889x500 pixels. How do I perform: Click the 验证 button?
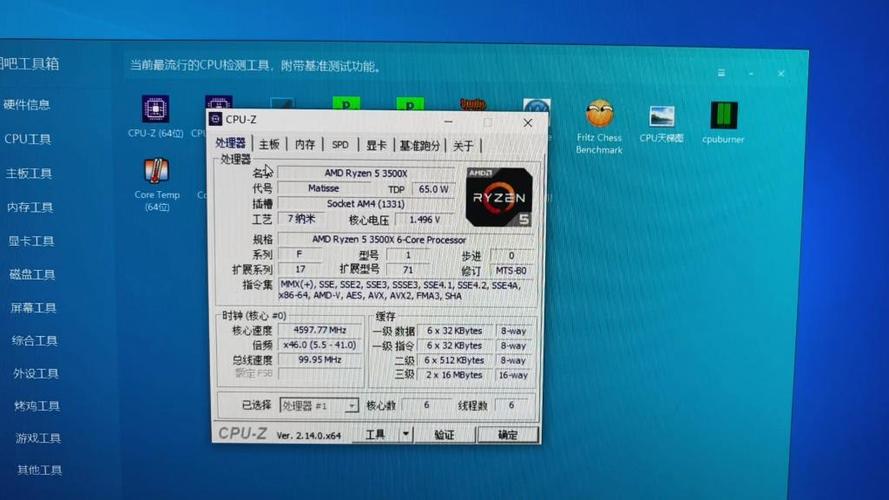point(444,435)
